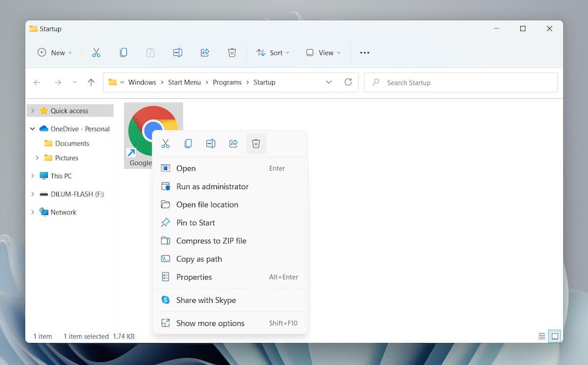This screenshot has height=365, width=588.
Task: Click Share icon in the context menu
Action: click(233, 144)
